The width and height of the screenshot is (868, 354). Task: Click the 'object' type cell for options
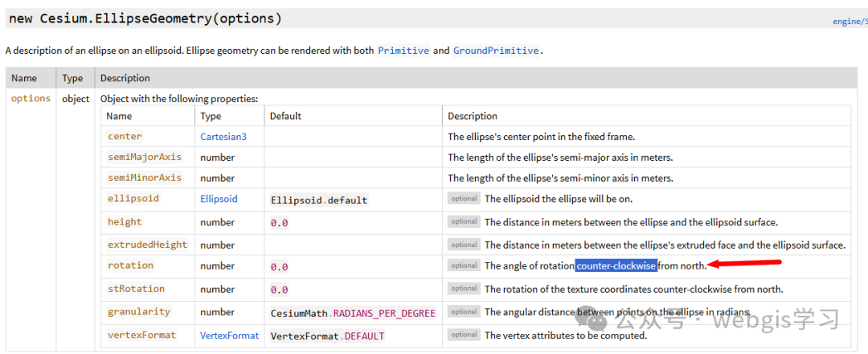(76, 99)
